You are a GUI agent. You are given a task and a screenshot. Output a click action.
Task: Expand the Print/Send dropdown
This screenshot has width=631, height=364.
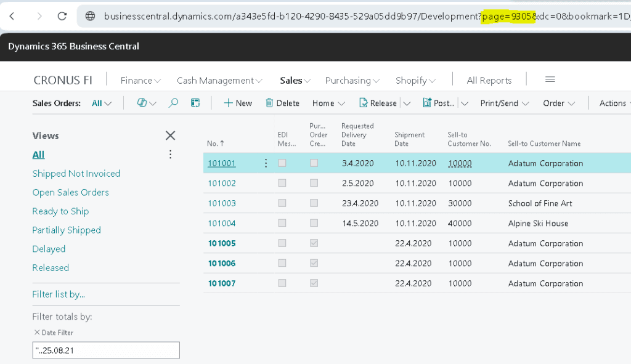(x=505, y=103)
